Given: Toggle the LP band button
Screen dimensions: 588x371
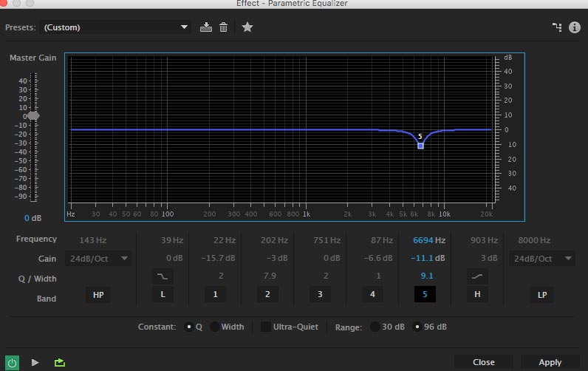Looking at the screenshot, I should click(x=542, y=295).
